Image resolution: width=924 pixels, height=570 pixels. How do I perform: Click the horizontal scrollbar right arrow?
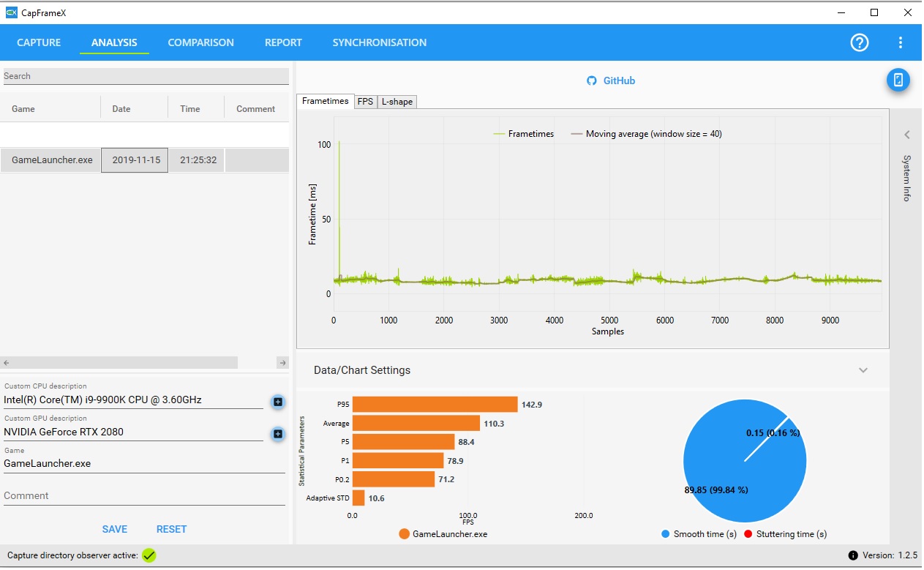pos(283,363)
